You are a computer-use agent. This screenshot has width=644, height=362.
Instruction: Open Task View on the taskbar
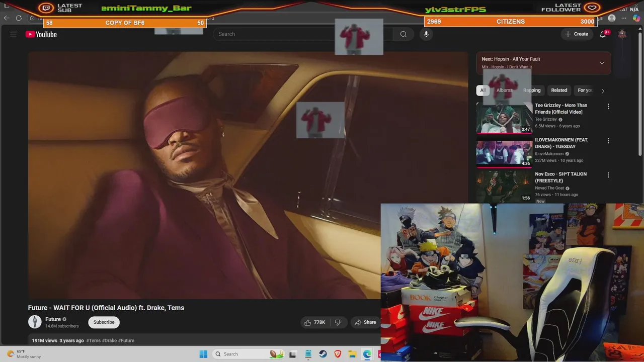click(292, 354)
